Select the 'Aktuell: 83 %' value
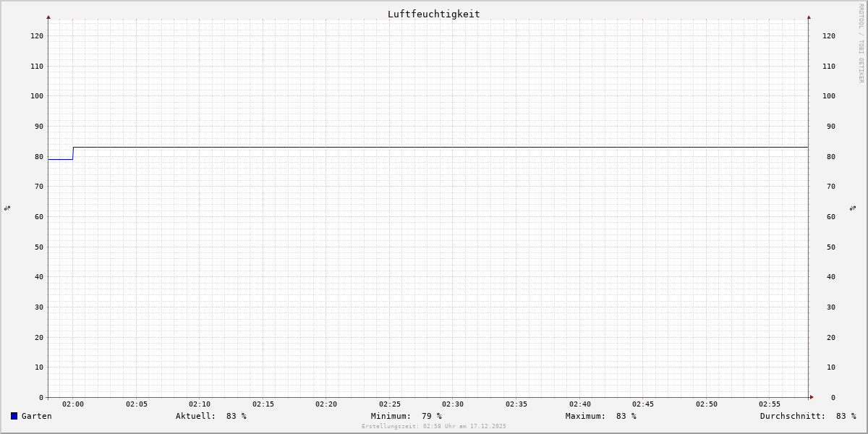Screen dimensions: 868x434 click(x=211, y=416)
